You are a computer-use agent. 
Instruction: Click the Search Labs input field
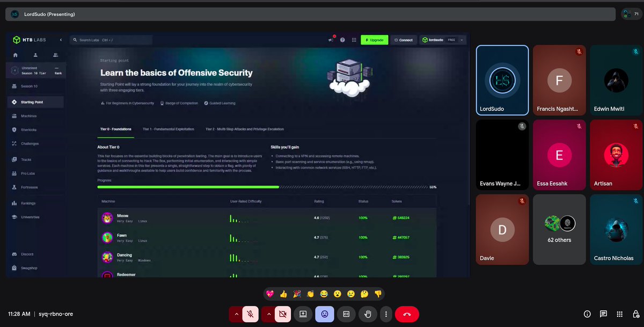[111, 40]
